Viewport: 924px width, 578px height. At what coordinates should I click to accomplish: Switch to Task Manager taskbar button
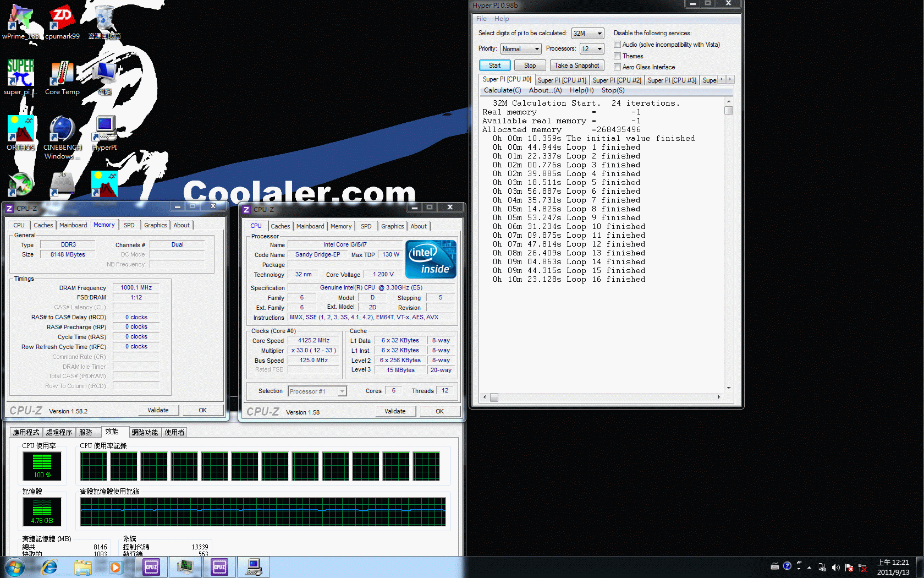(x=185, y=567)
